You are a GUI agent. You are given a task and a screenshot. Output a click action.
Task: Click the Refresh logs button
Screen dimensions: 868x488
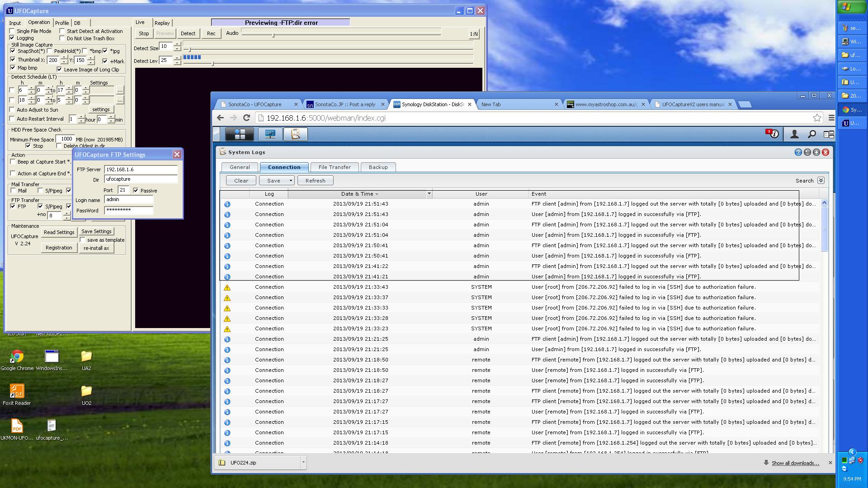(315, 181)
